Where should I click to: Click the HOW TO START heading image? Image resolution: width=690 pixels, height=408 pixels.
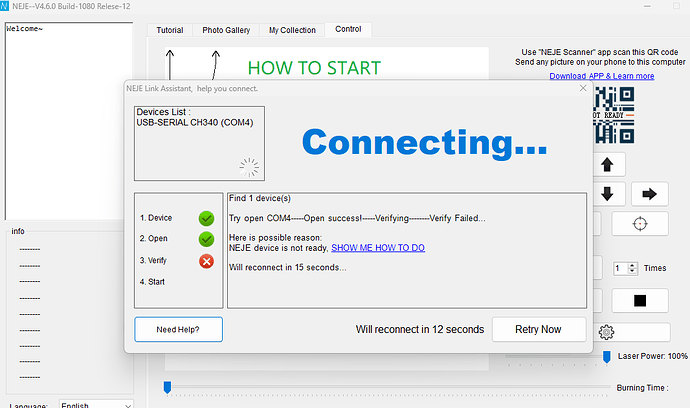pyautogui.click(x=314, y=68)
